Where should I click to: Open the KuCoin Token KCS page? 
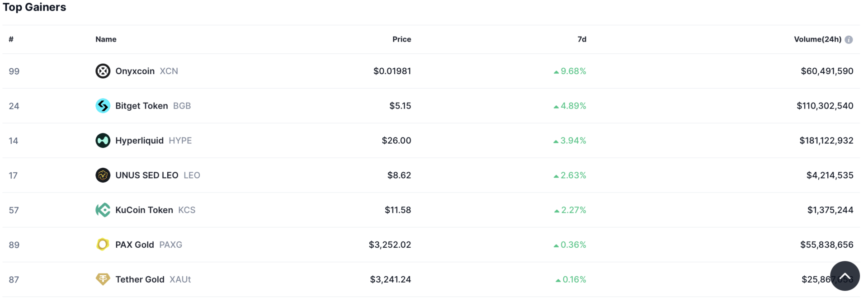coord(144,210)
